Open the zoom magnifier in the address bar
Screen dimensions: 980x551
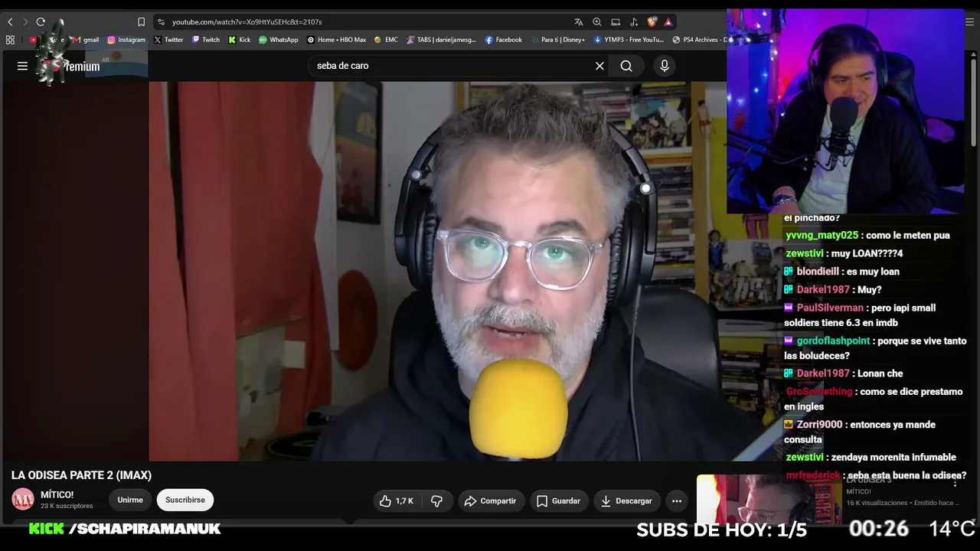pos(597,22)
